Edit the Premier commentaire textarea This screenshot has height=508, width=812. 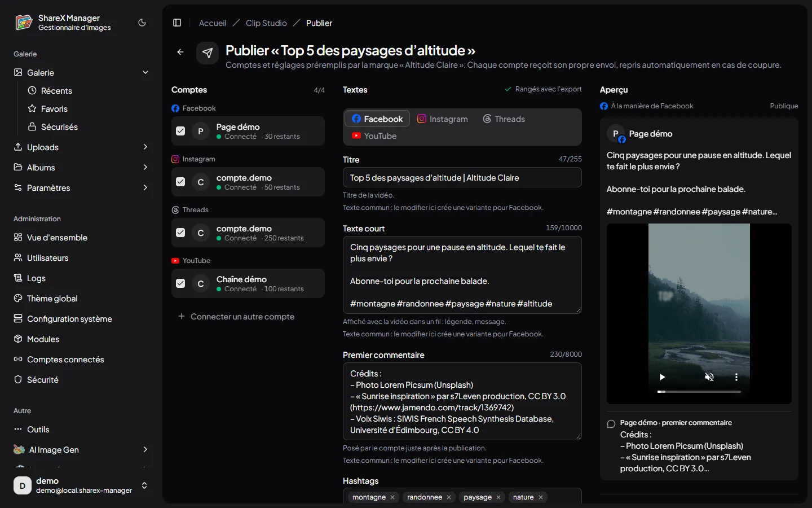pos(462,401)
